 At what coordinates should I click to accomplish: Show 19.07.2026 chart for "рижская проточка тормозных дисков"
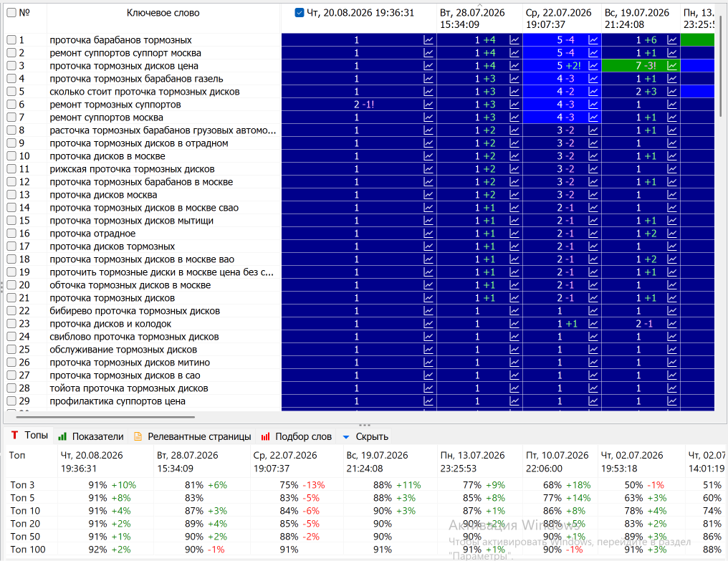click(x=672, y=169)
